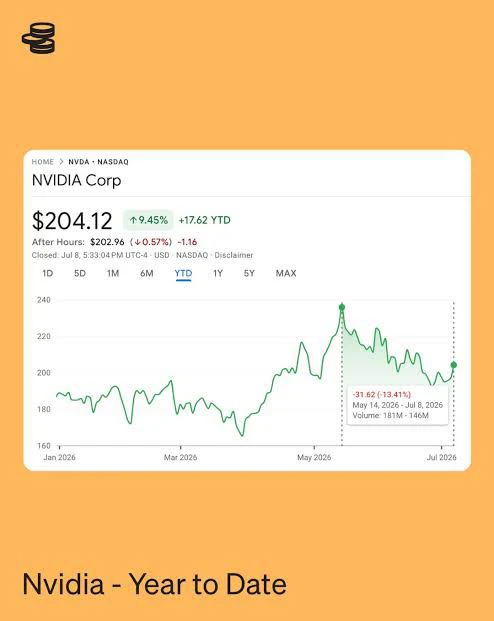The image size is (494, 621).
Task: Select the YTD range tab
Action: click(x=183, y=273)
